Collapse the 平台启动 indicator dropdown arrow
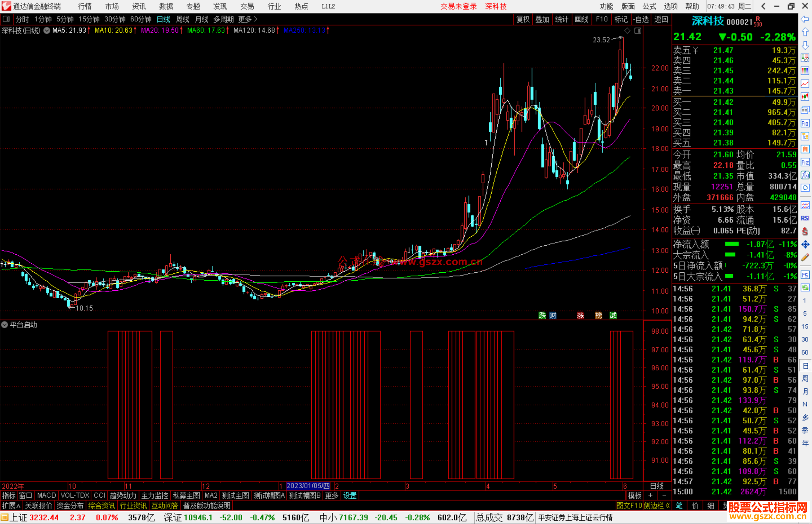This screenshot has height=524, width=812. point(5,325)
